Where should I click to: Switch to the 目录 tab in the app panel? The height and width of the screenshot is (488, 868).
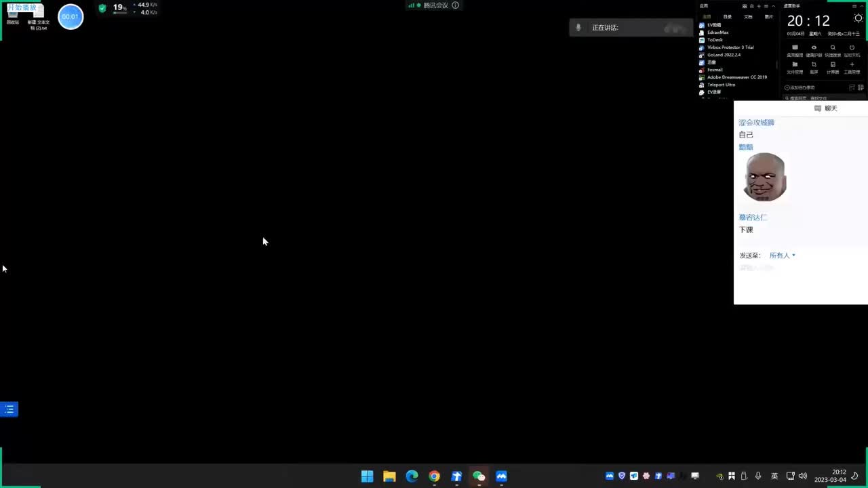pos(728,17)
